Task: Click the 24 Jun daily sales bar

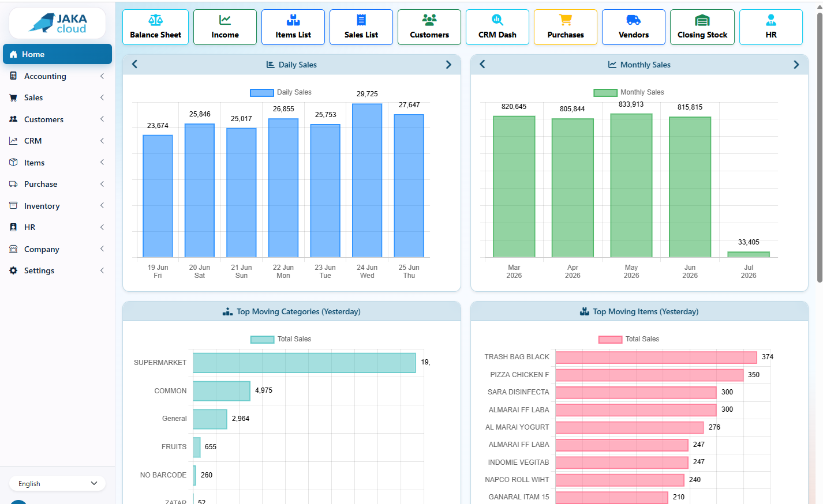Action: (x=367, y=180)
